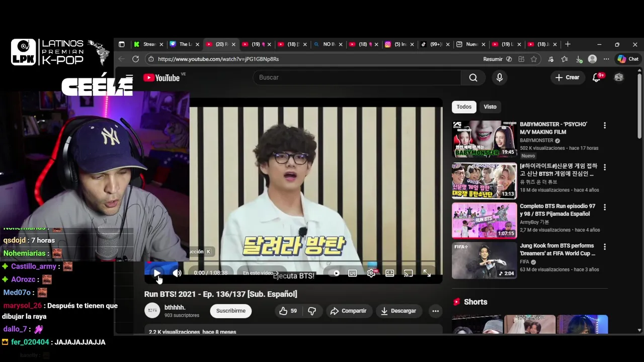
Task: Open options menu for the 13:13 highlight video
Action: coord(605,167)
